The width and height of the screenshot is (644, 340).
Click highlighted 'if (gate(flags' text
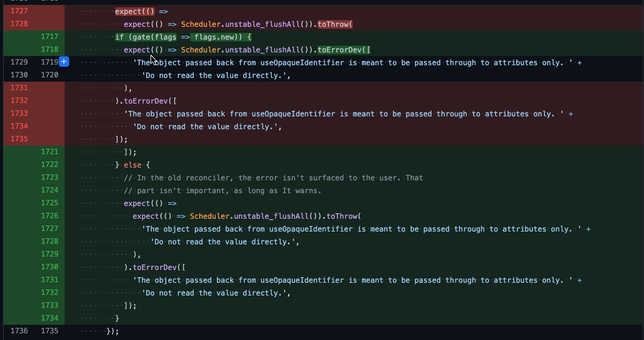coord(146,37)
